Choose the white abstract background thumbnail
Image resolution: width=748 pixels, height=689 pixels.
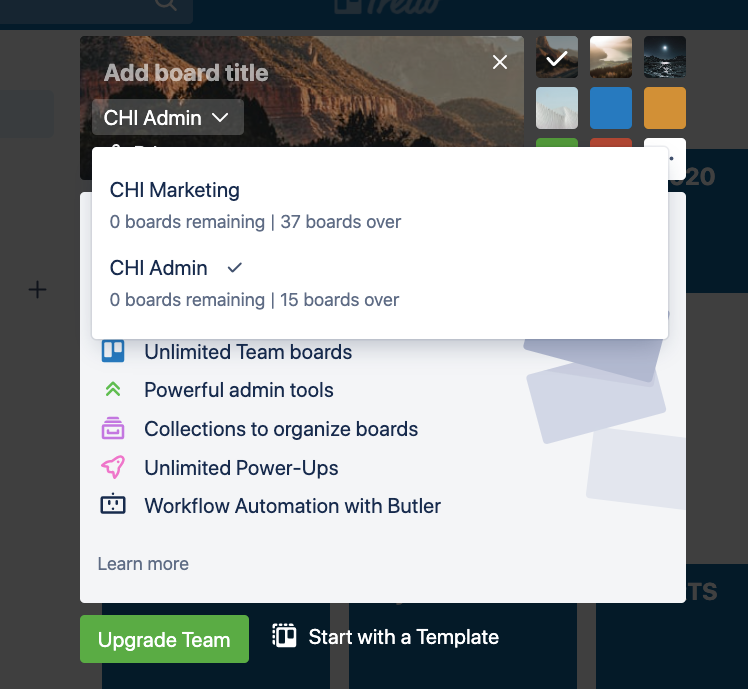click(557, 108)
